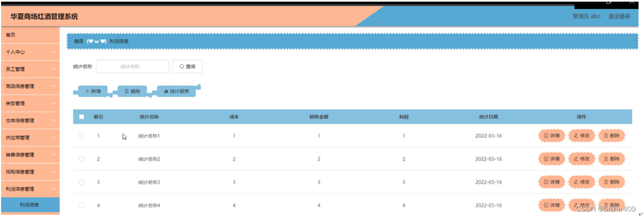Click 退出登录 to log out
Viewport: 644px width, 217px height.
[x=619, y=16]
